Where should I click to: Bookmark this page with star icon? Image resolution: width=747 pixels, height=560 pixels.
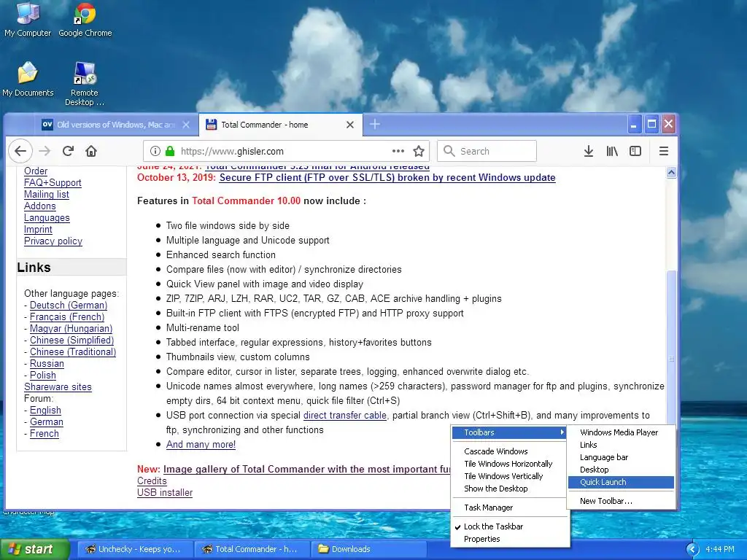click(x=419, y=151)
